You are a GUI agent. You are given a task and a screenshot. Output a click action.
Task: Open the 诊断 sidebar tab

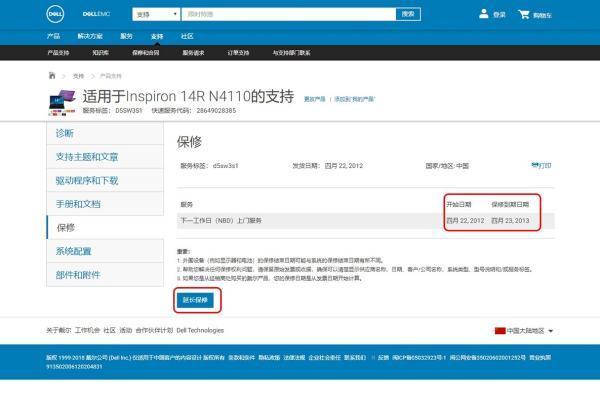[x=105, y=133]
